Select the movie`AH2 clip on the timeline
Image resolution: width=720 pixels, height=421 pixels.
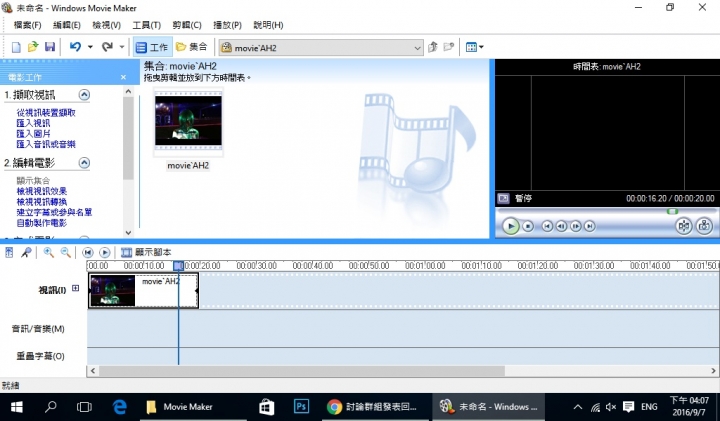coord(143,291)
